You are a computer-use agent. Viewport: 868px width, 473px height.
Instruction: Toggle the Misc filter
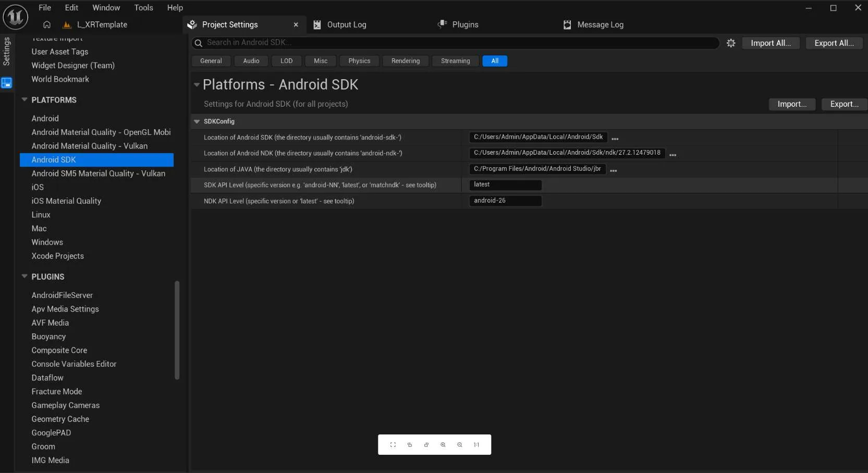pos(321,61)
